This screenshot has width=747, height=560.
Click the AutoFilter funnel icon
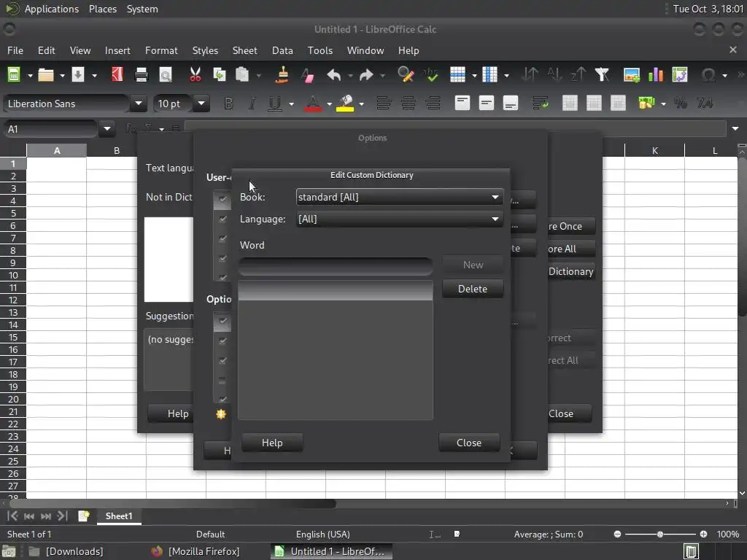pos(602,75)
